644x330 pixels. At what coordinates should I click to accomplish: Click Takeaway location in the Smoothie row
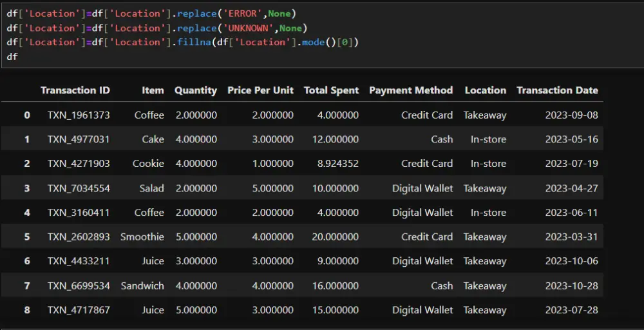click(x=485, y=237)
